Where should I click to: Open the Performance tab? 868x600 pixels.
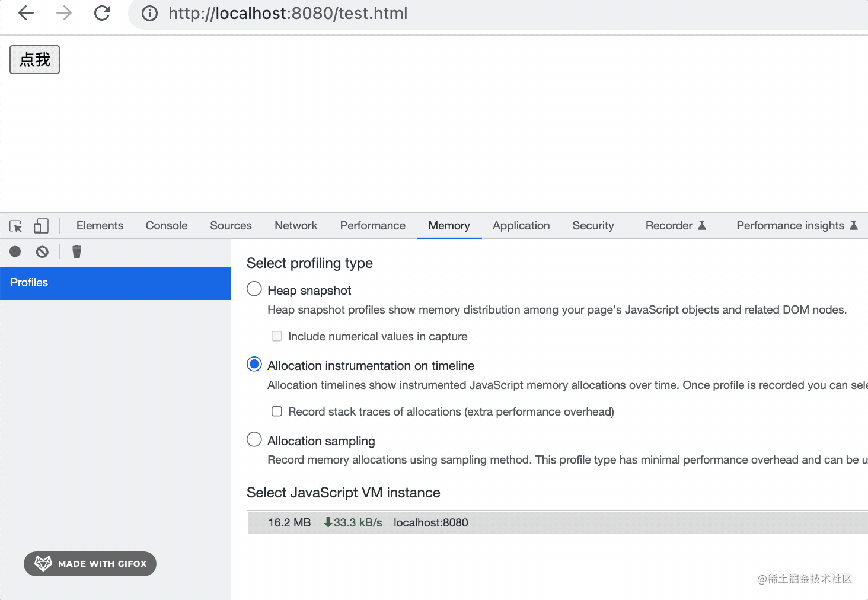[373, 226]
